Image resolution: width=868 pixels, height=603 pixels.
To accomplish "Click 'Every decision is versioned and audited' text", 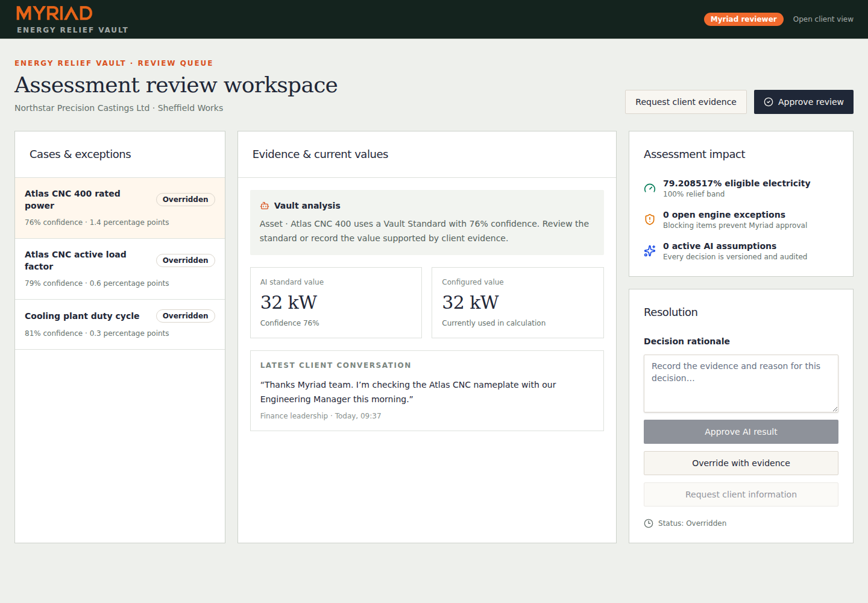I will 735,257.
